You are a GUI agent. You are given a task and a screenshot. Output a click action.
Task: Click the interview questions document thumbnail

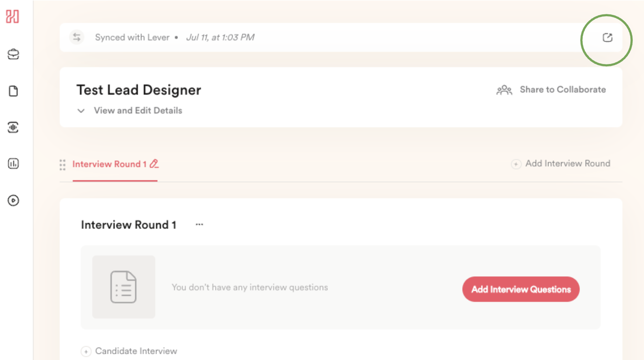pyautogui.click(x=124, y=287)
